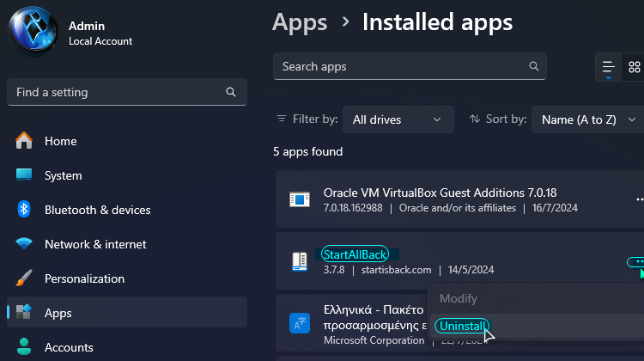The height and width of the screenshot is (361, 644).
Task: Click the startisback.com publisher text
Action: [397, 270]
